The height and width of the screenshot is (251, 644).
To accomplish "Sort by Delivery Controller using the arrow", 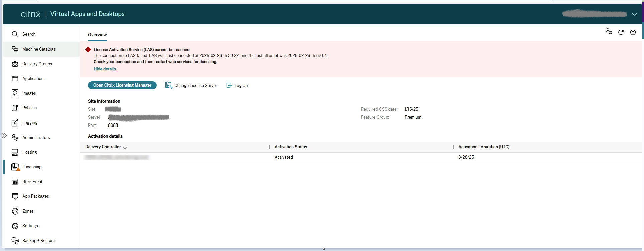I will coord(125,147).
